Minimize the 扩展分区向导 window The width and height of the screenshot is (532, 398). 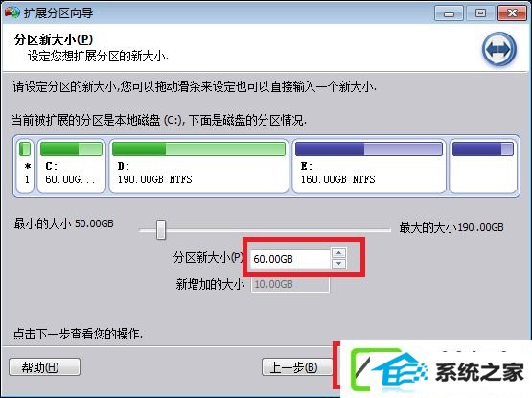coord(449,13)
